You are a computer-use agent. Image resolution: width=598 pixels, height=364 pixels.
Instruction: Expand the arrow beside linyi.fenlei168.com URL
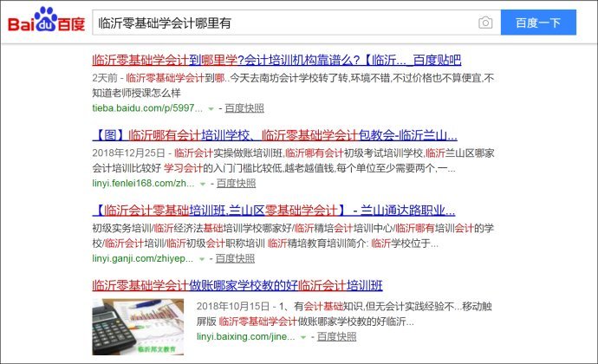tap(203, 185)
